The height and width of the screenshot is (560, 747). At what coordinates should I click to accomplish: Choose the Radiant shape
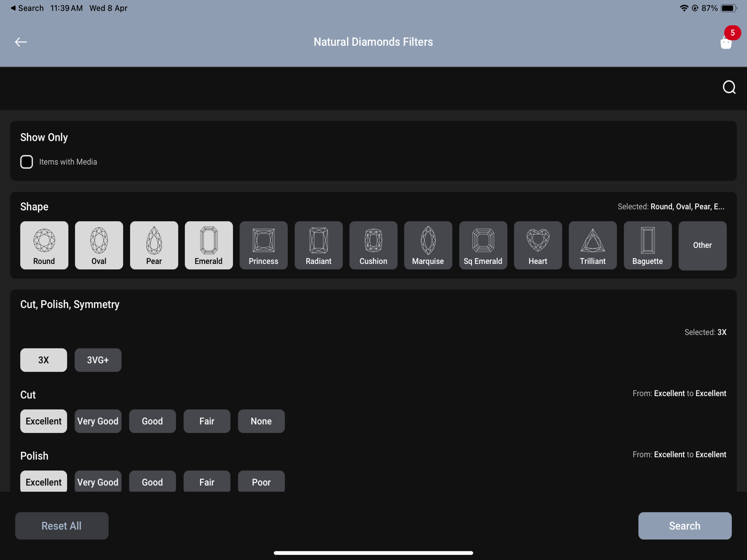click(319, 245)
